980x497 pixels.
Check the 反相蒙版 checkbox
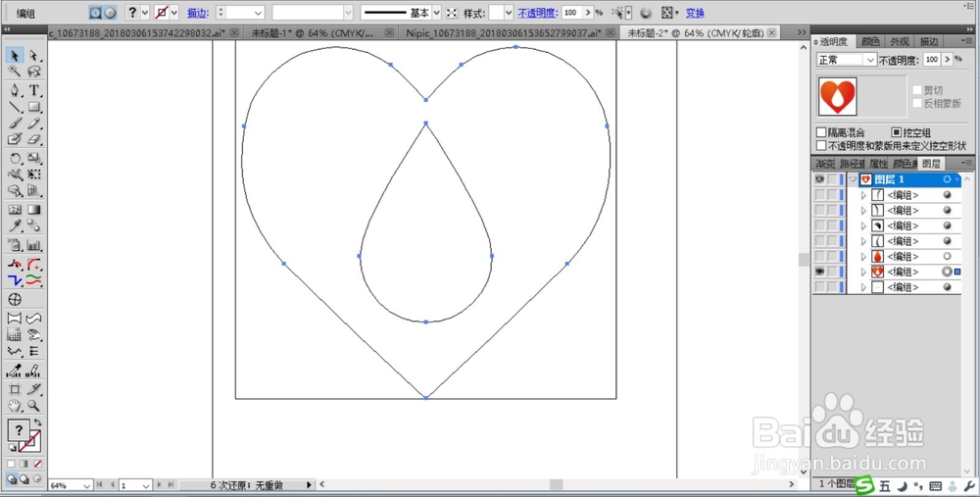pyautogui.click(x=917, y=103)
